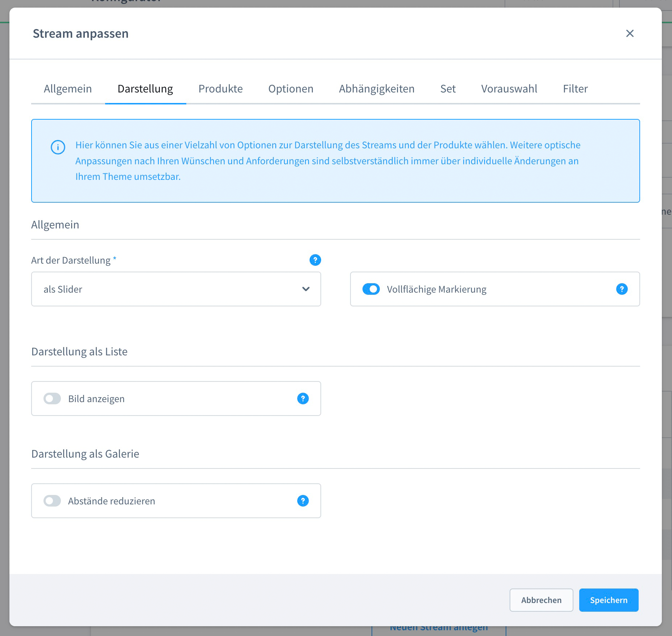672x636 pixels.
Task: Go to the Optionen tab
Action: pos(291,88)
